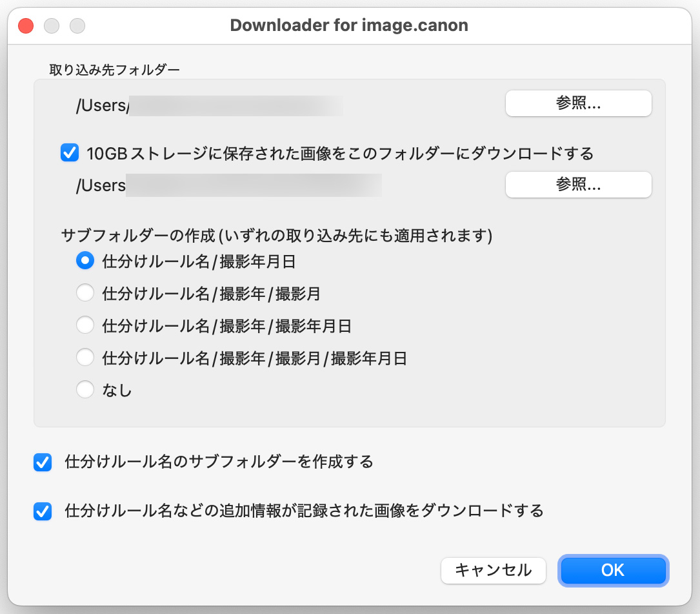This screenshot has width=700, height=614.
Task: Click the Downloader for image.canon title text
Action: point(349,26)
